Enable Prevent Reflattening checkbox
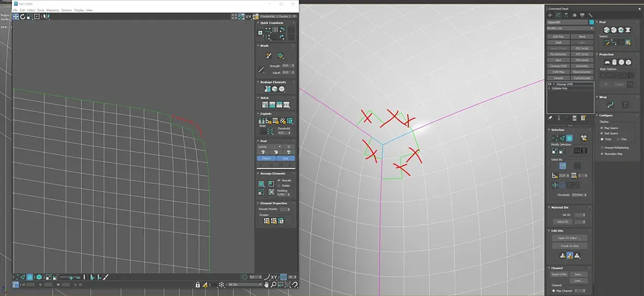This screenshot has height=296, width=644. click(602, 148)
